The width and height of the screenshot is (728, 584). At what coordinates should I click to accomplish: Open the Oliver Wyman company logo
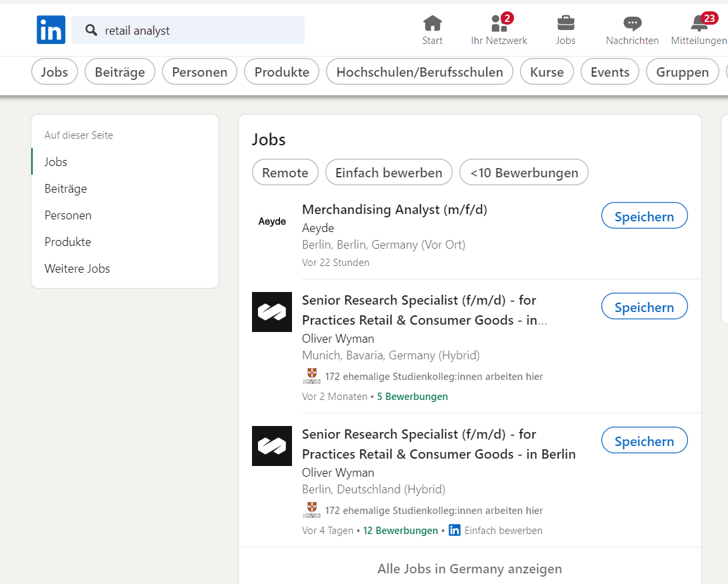[x=272, y=312]
